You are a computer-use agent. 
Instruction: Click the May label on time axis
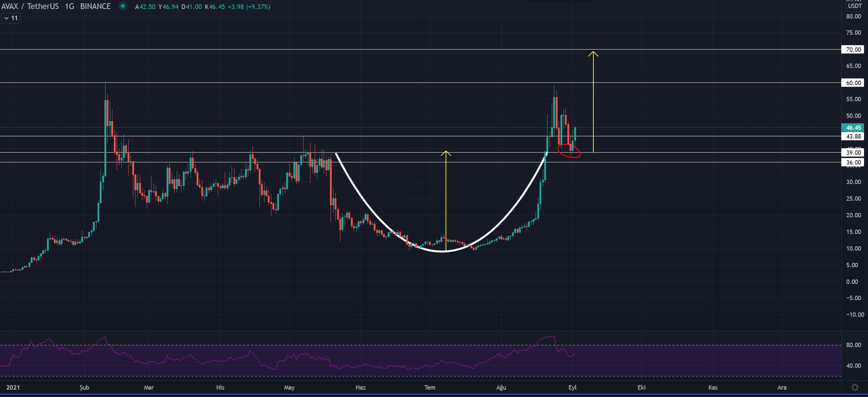tap(289, 387)
